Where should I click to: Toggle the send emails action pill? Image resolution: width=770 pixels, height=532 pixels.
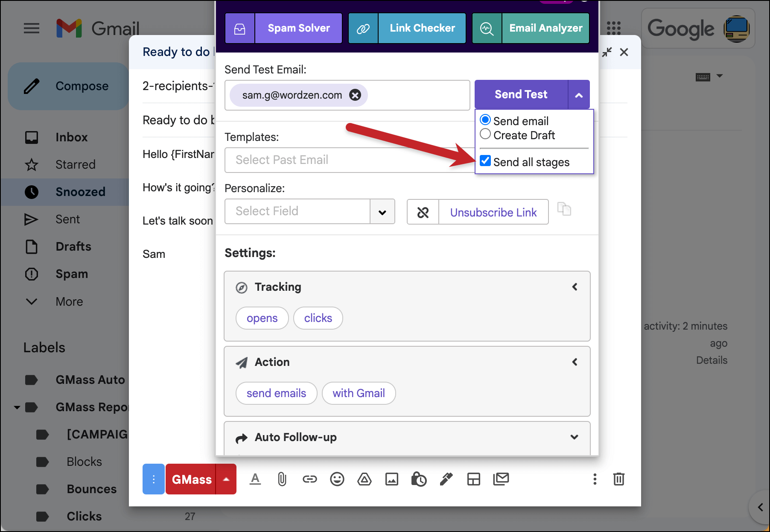click(x=277, y=393)
